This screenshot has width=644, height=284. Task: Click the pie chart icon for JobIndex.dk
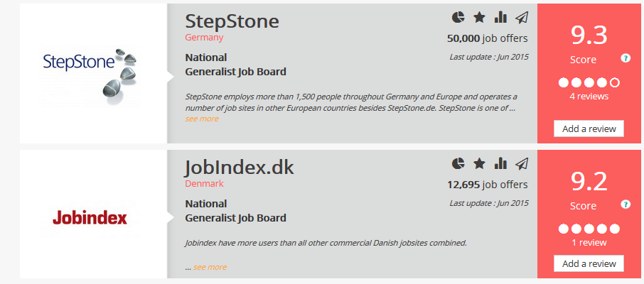tap(458, 164)
